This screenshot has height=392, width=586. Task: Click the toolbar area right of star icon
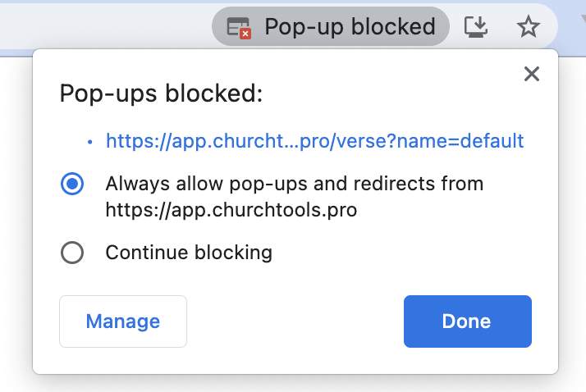(570, 27)
